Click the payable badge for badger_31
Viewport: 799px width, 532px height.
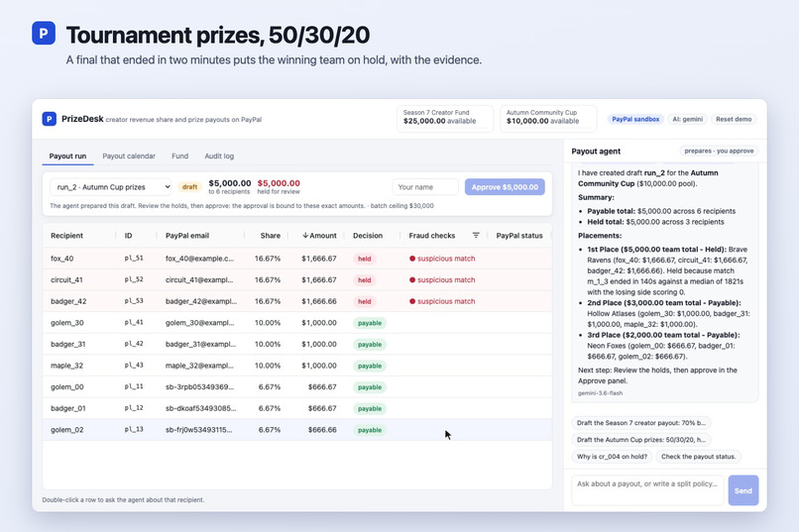pos(370,344)
